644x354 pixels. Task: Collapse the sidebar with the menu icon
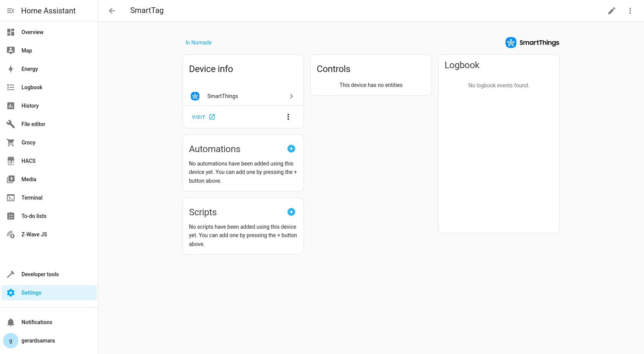[11, 11]
